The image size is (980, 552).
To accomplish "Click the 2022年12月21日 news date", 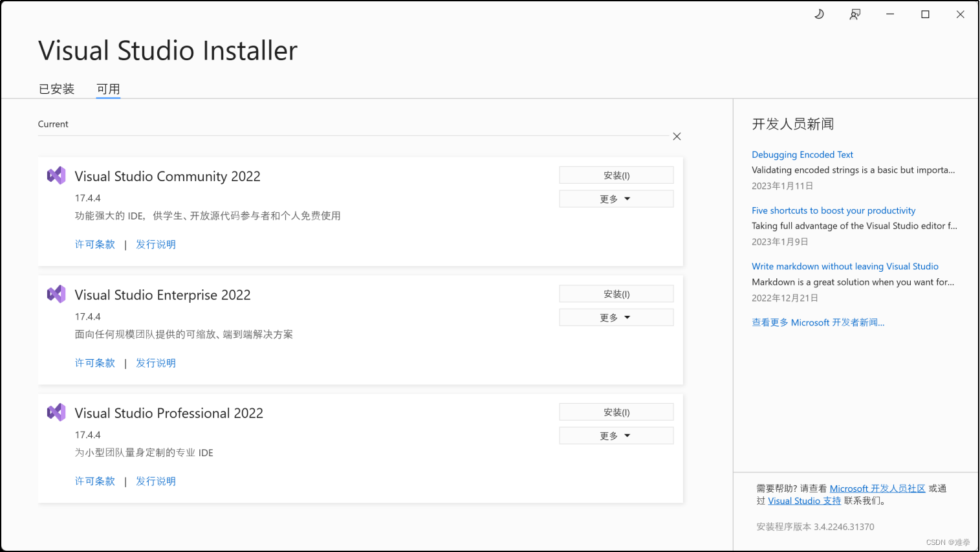I will (785, 298).
